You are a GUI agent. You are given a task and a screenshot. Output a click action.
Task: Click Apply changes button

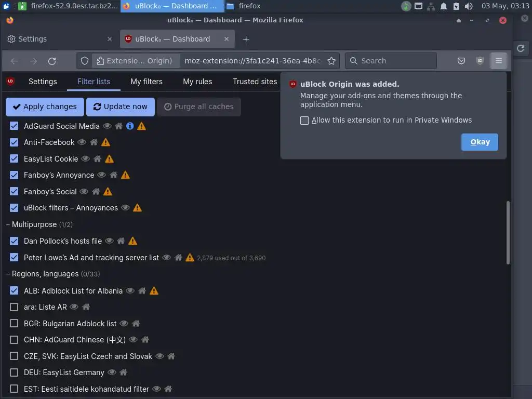click(45, 107)
